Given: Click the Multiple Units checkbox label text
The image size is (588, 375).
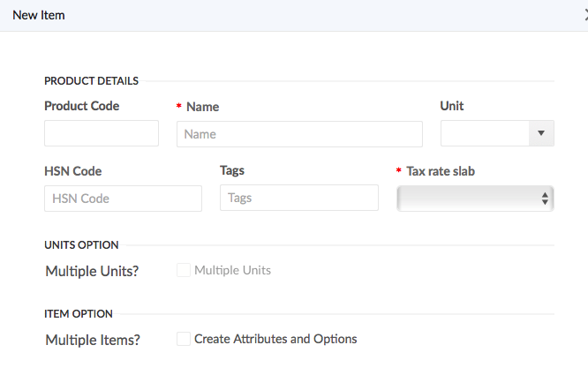Looking at the screenshot, I should 232,270.
